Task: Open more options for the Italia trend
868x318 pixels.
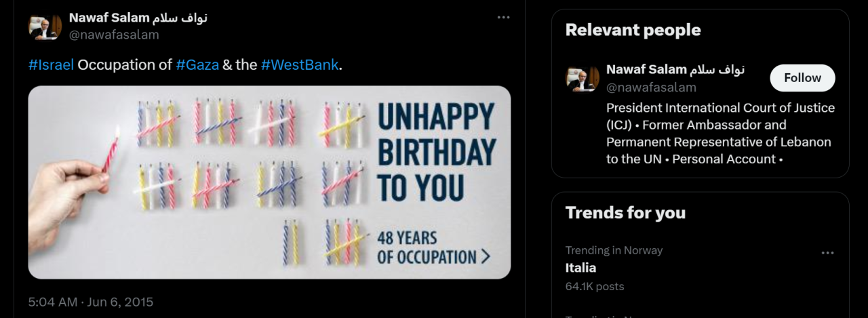Action: pyautogui.click(x=827, y=253)
